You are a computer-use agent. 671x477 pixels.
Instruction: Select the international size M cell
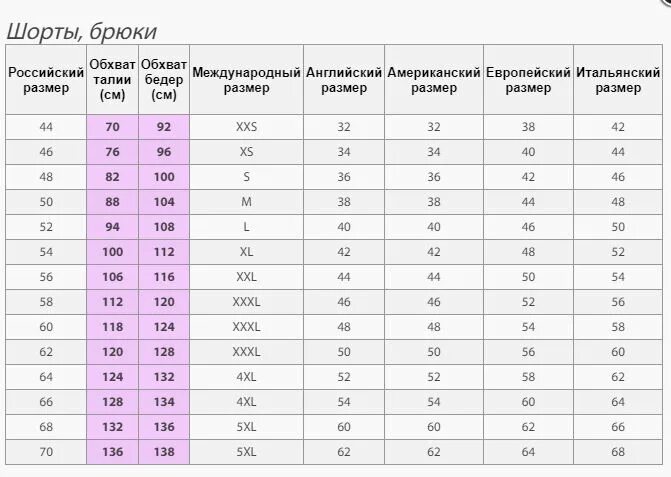tap(246, 202)
